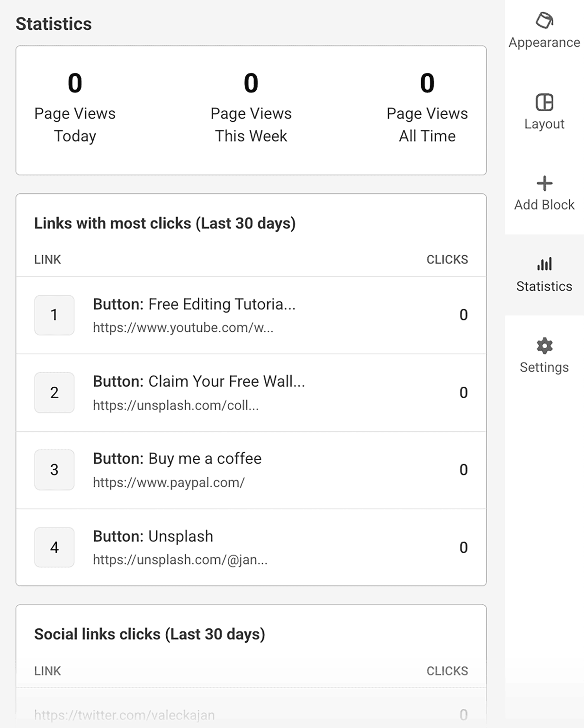
Task: Click badge number 3 beside Buy me a coffee
Action: 54,470
